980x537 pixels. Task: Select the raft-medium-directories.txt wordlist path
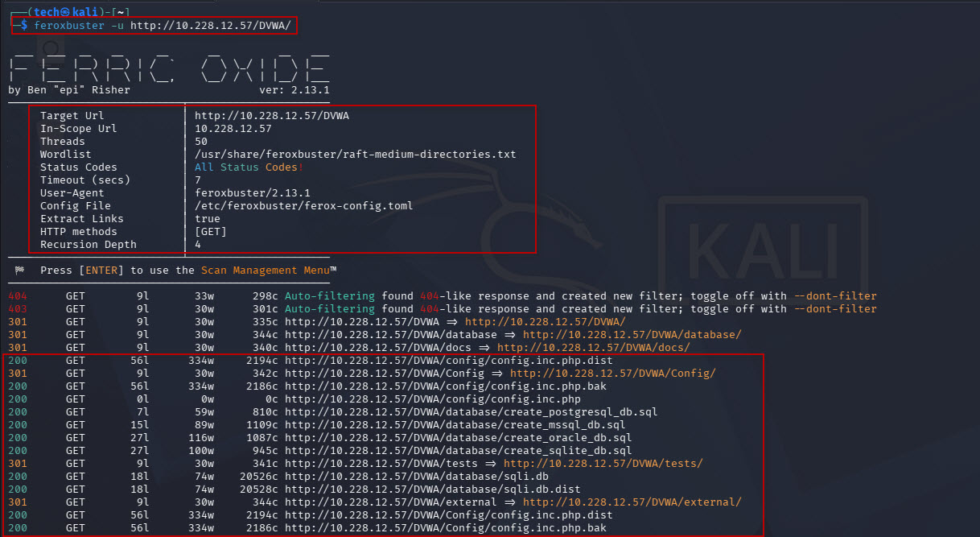click(356, 155)
